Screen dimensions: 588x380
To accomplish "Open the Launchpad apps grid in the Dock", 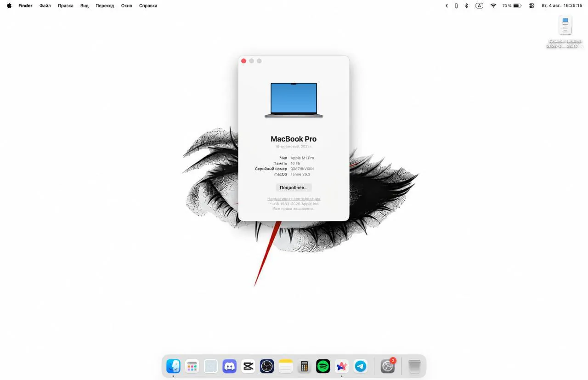I will [192, 366].
